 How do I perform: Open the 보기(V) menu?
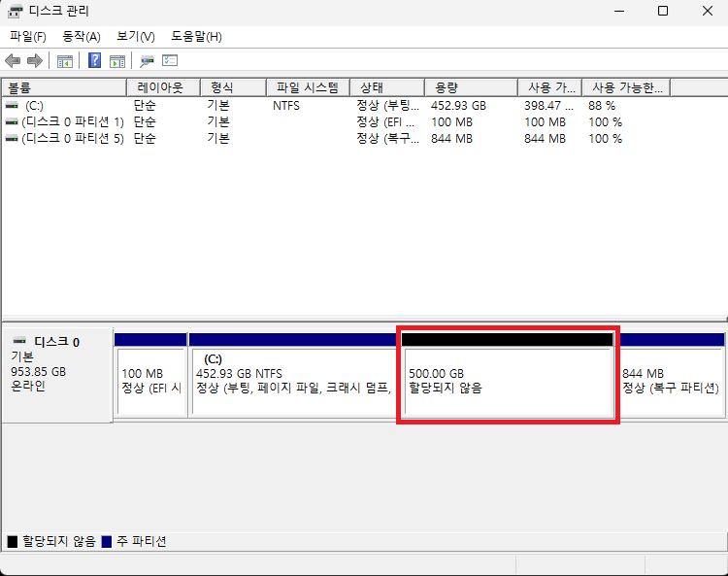coord(136,36)
